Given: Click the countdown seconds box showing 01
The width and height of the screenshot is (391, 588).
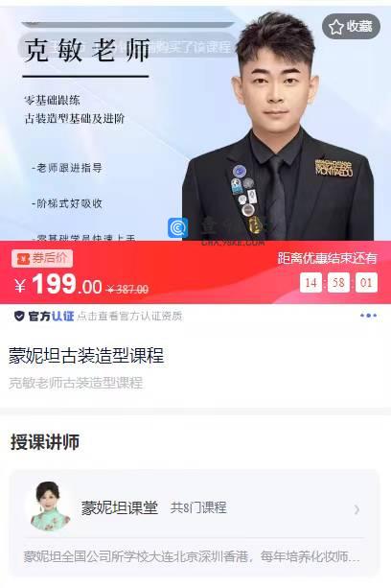Looking at the screenshot, I should click(x=366, y=282).
